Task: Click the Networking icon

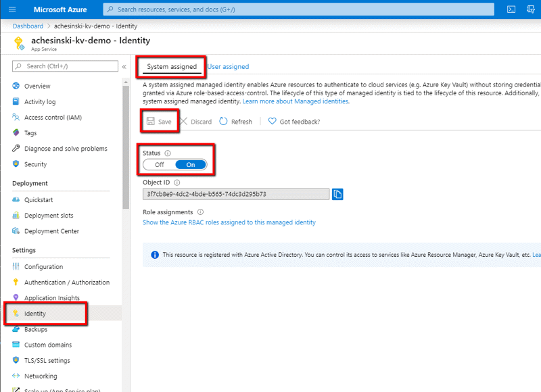Action: [x=16, y=376]
